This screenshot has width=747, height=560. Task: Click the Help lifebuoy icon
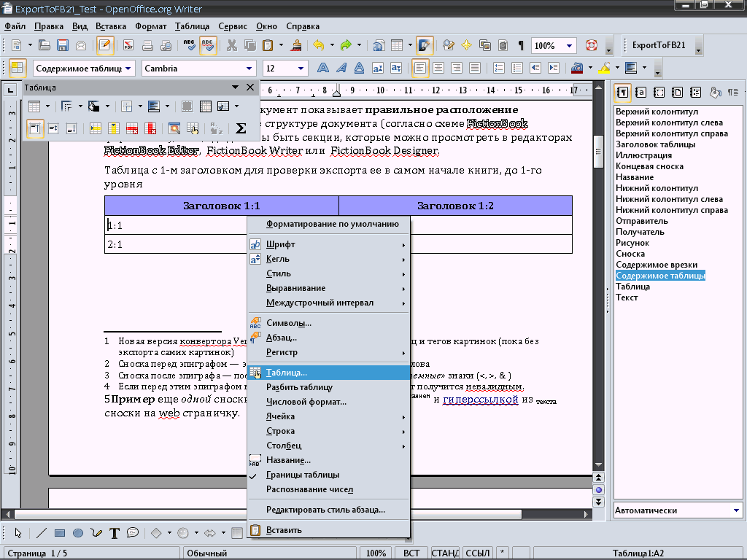(x=591, y=45)
